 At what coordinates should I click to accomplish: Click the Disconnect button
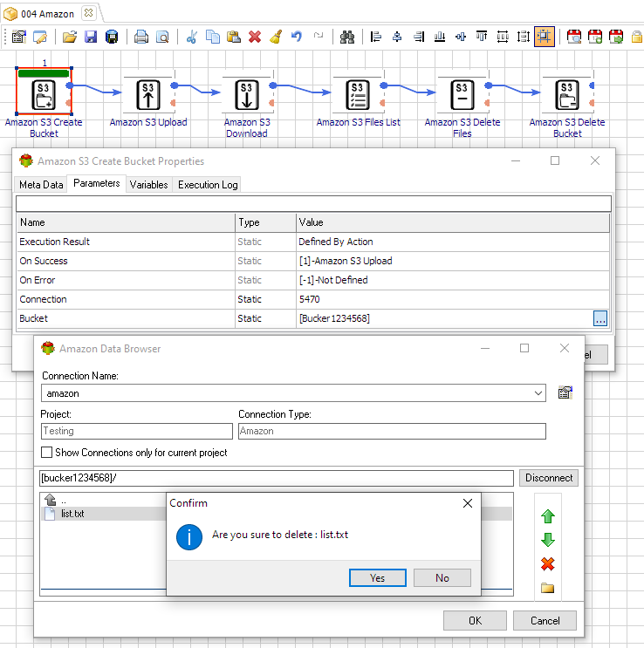549,478
